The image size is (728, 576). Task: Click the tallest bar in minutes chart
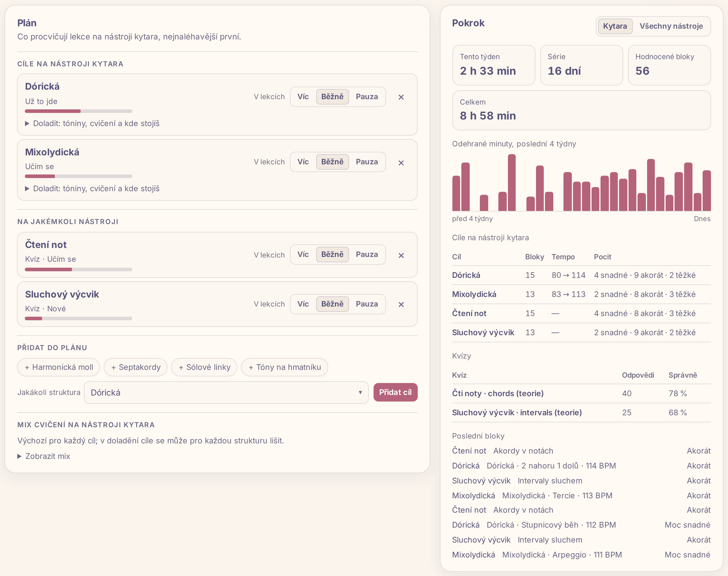[x=512, y=183]
